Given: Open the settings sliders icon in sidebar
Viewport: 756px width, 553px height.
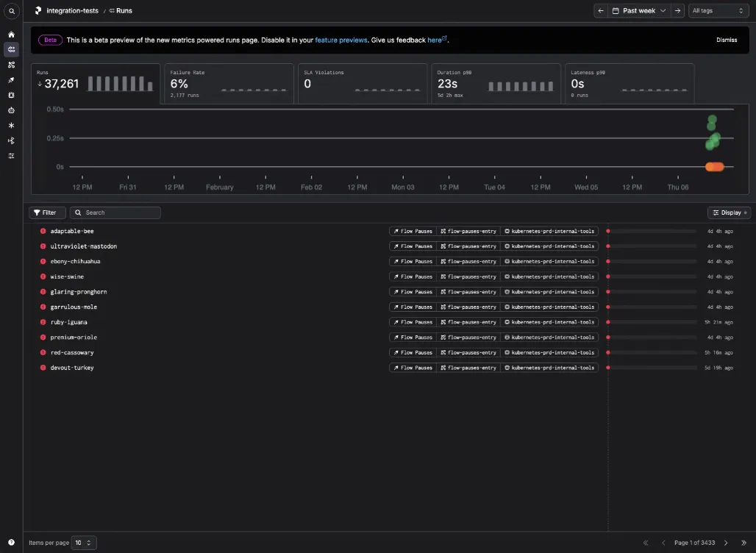Looking at the screenshot, I should pyautogui.click(x=12, y=156).
